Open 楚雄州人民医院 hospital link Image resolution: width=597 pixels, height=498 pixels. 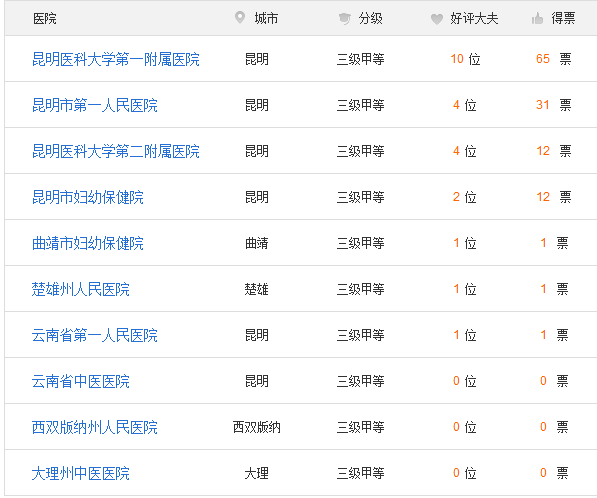point(81,289)
